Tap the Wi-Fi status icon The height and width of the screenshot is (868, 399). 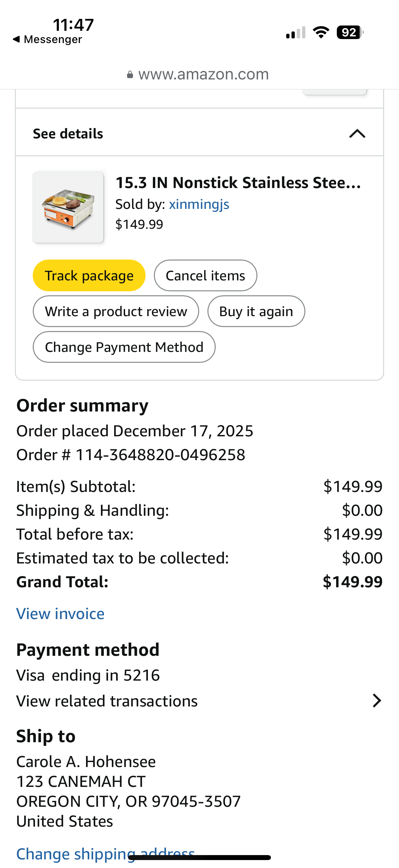321,32
